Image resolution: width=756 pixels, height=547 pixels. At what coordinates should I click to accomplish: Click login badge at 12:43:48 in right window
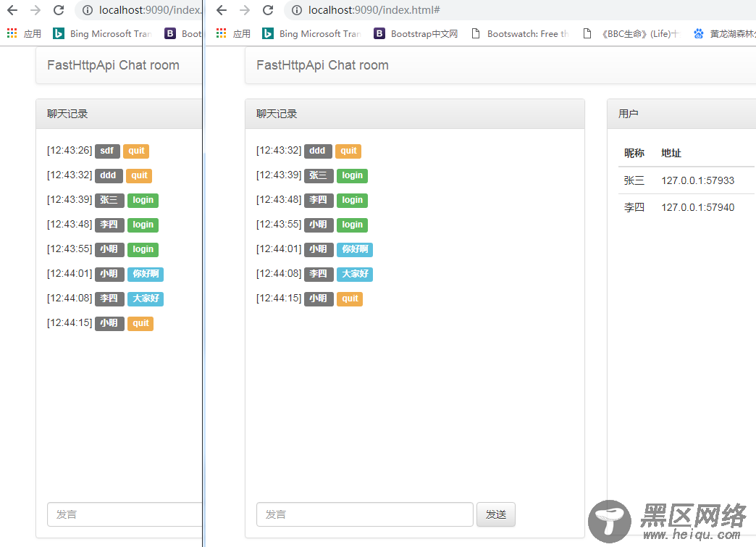pyautogui.click(x=352, y=200)
